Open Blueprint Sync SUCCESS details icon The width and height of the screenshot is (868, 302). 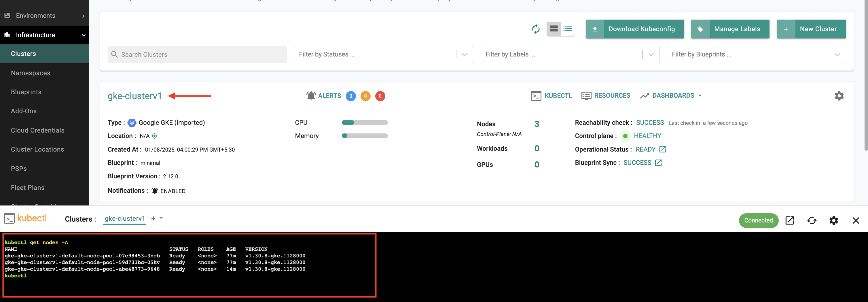658,163
